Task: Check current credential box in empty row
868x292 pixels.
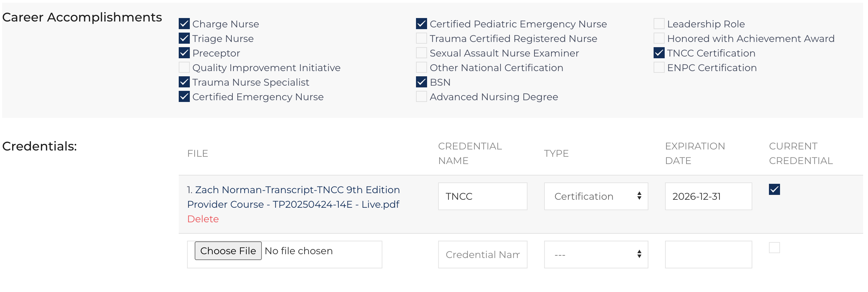Action: tap(774, 248)
